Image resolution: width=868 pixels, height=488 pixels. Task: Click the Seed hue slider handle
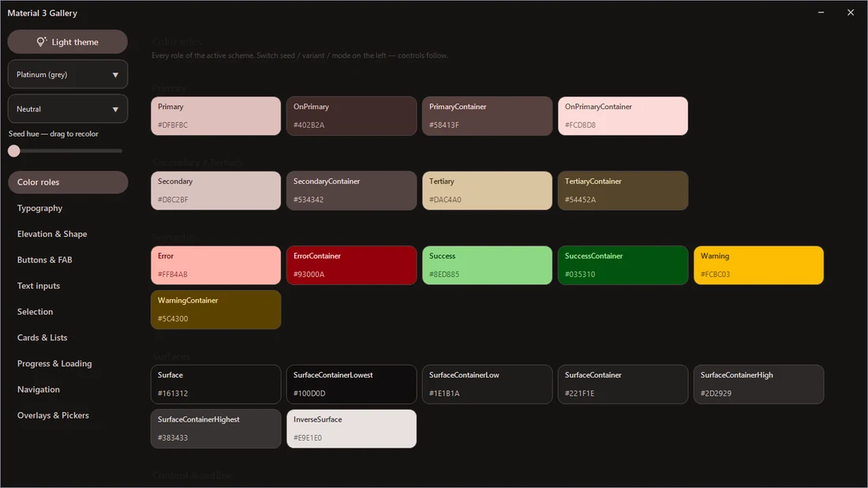point(14,151)
